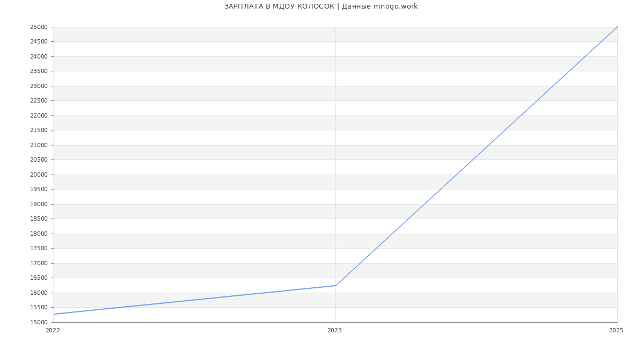Click the 19000 y-axis label

coord(39,204)
